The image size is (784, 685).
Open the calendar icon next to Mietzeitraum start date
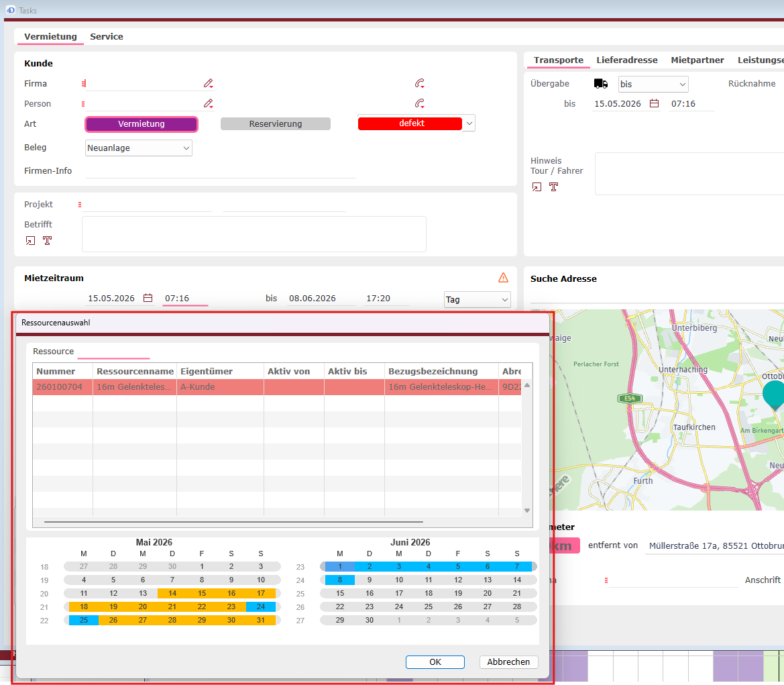pos(148,298)
